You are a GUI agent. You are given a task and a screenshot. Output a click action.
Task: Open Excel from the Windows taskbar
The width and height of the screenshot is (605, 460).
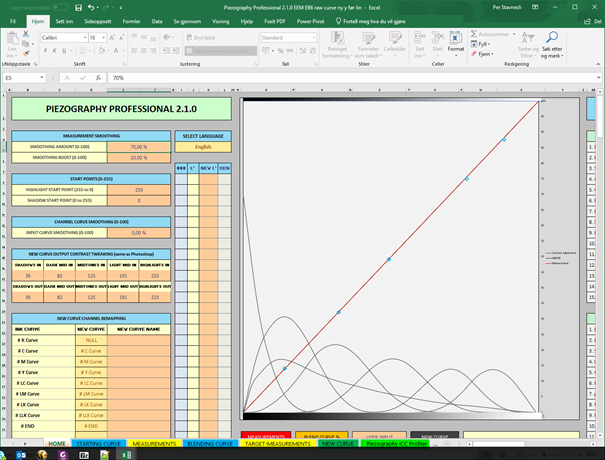point(128,453)
